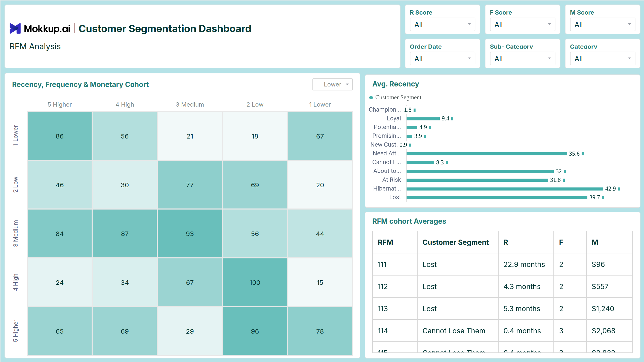
Task: Click the '22.9 months' table cell
Action: click(x=526, y=264)
